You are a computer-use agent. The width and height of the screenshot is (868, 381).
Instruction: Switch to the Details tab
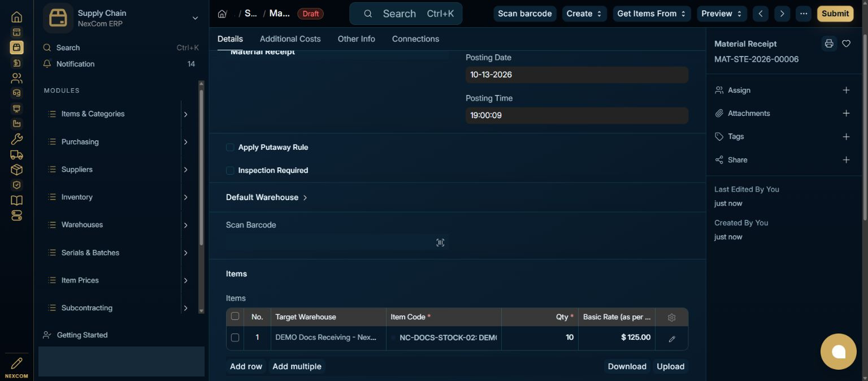coord(230,39)
